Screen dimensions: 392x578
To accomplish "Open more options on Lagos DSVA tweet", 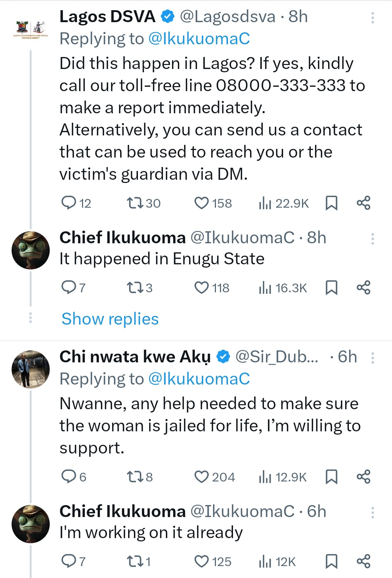I will point(372,17).
